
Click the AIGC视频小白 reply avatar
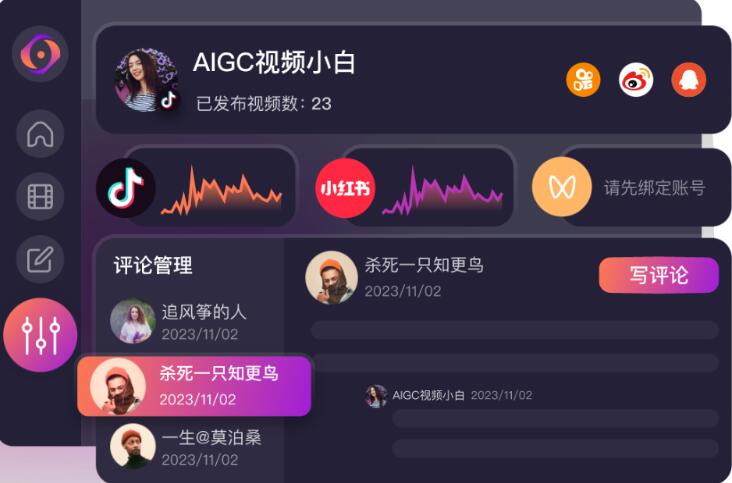376,396
